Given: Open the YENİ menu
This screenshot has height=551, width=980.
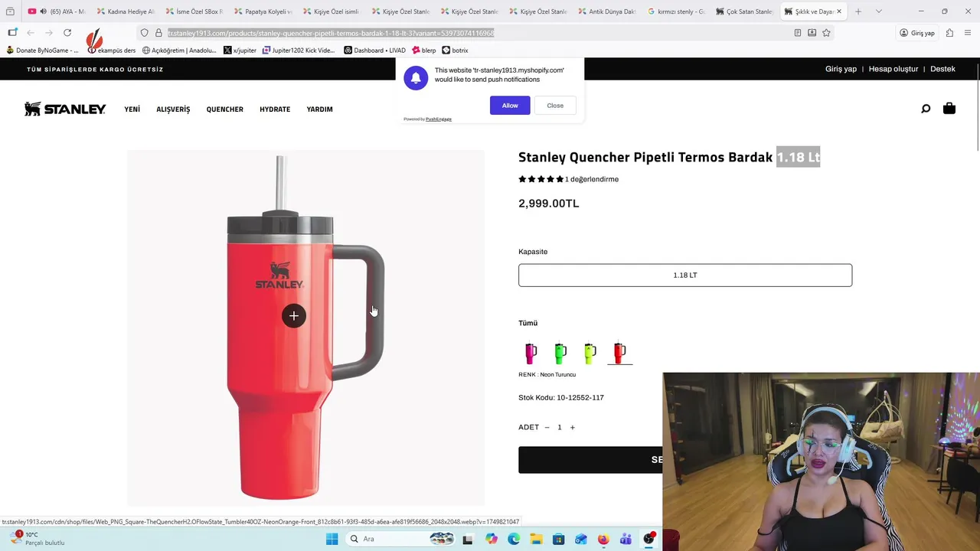Looking at the screenshot, I should [x=132, y=109].
